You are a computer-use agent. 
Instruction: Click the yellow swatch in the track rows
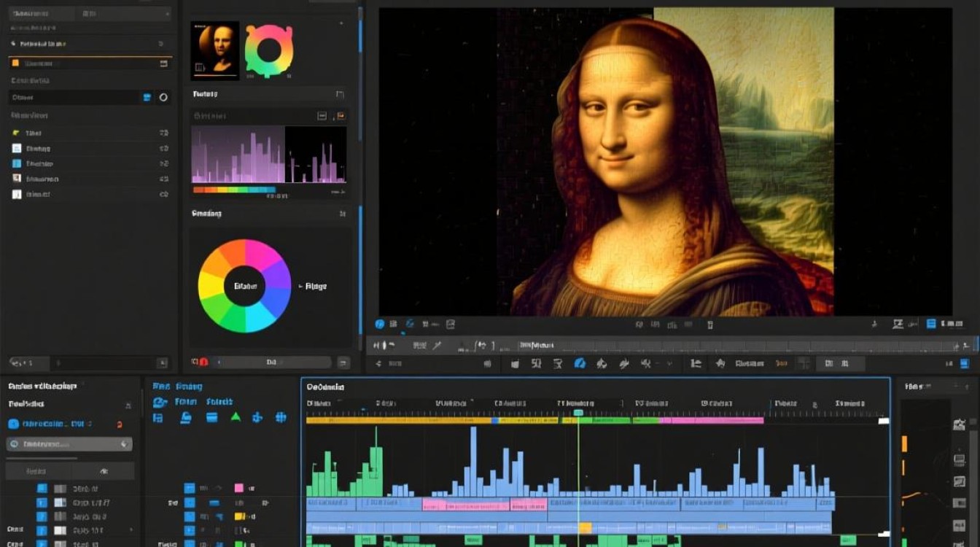pos(238,516)
